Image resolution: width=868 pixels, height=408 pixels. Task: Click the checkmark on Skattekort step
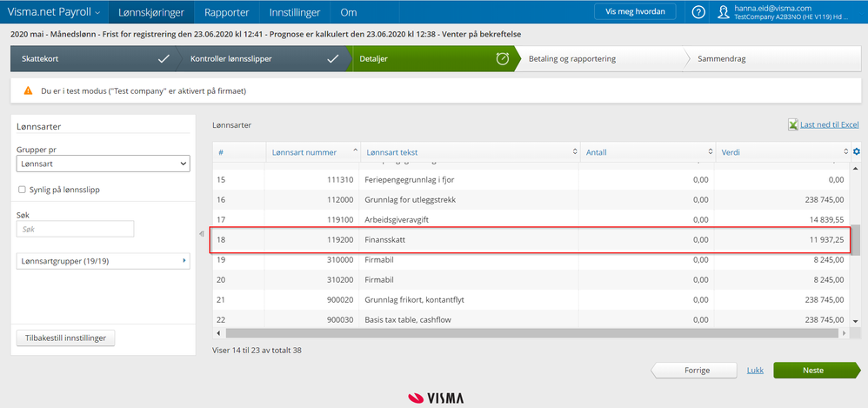164,58
